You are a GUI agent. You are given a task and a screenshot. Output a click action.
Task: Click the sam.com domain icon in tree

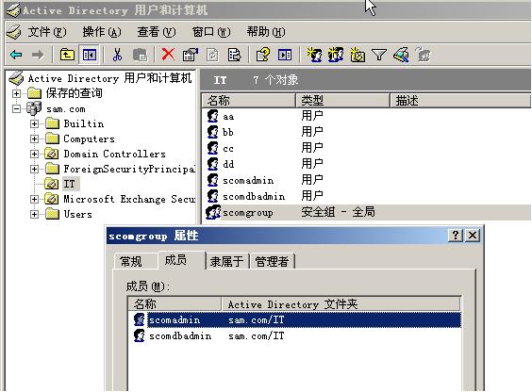(34, 108)
